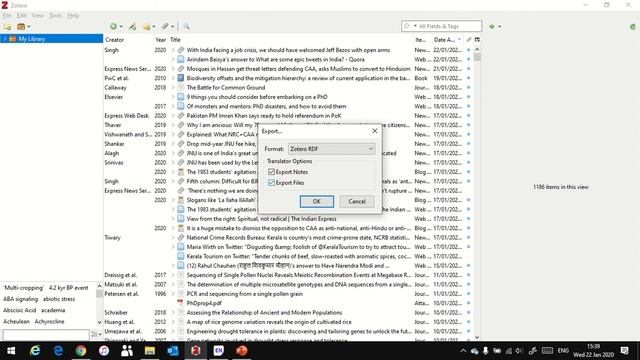Open PowerPoint from taskbar

click(242, 351)
